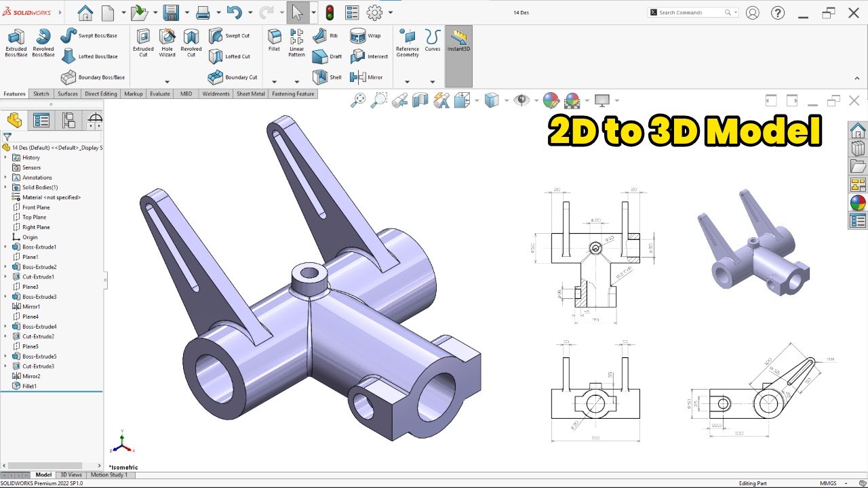Open the Fillet dropdown arrow

(274, 81)
